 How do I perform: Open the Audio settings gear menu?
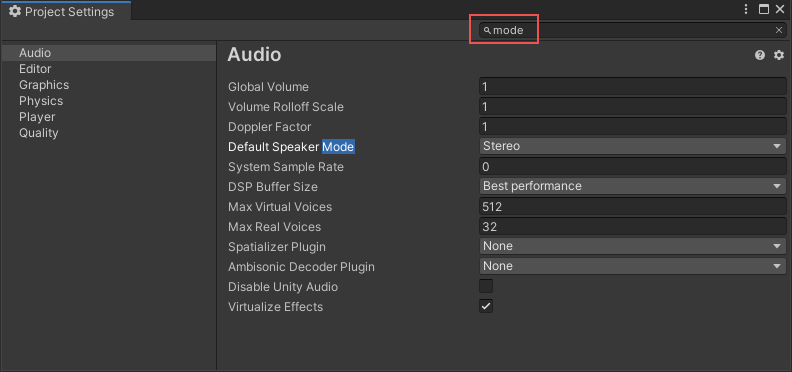779,55
